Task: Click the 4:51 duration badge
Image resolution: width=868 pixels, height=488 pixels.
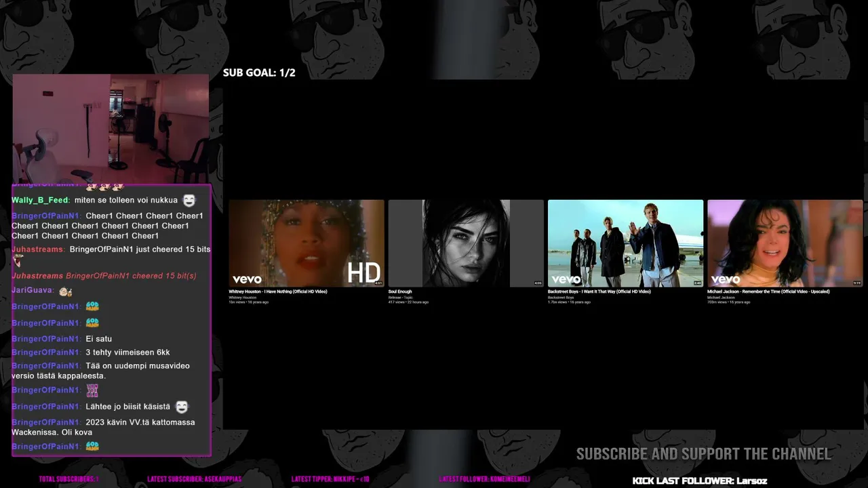Action: (378, 283)
